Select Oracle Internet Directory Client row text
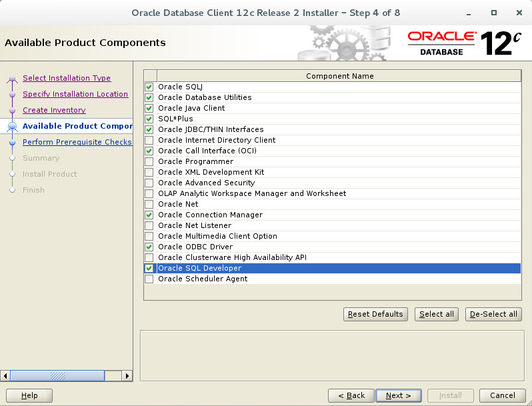 click(217, 141)
